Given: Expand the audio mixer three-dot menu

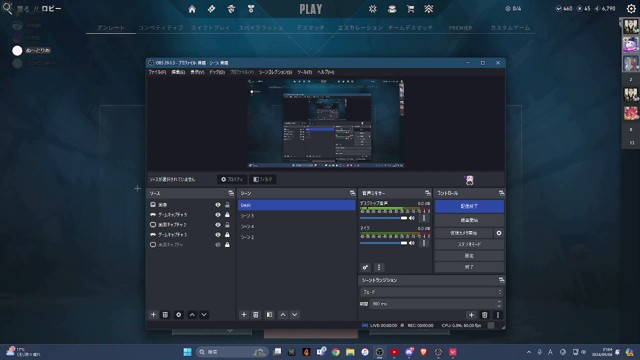Looking at the screenshot, I should coord(378,267).
